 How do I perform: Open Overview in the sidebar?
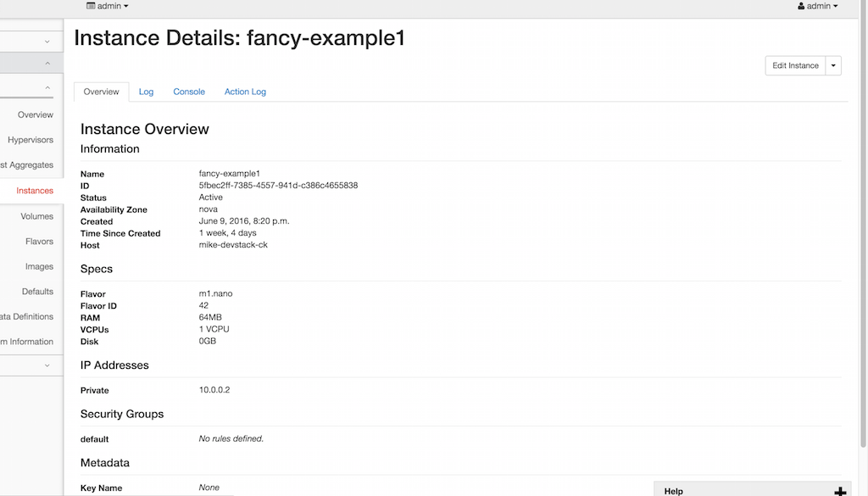point(36,114)
